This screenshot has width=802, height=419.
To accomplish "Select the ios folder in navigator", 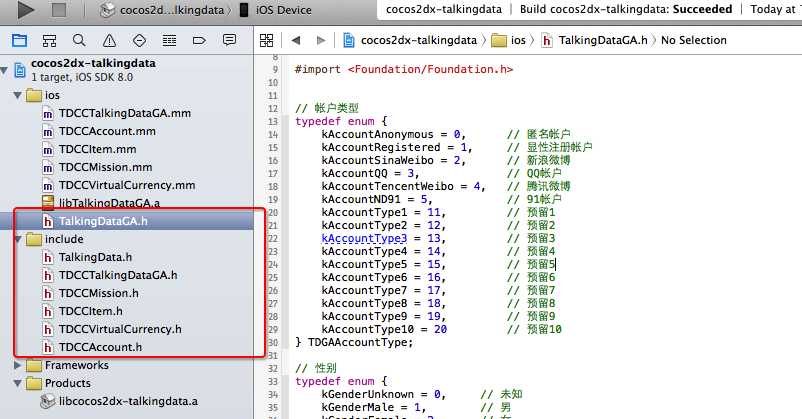I will pyautogui.click(x=43, y=95).
